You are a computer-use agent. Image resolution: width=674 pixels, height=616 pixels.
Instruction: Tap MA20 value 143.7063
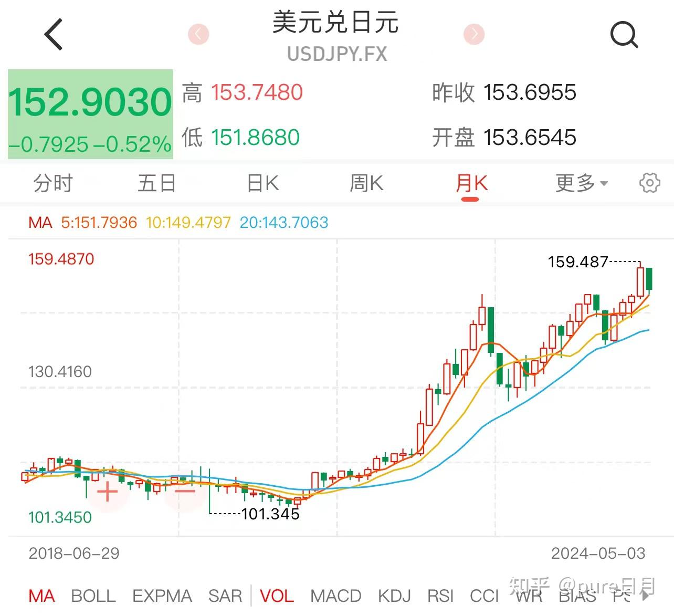pos(284,223)
